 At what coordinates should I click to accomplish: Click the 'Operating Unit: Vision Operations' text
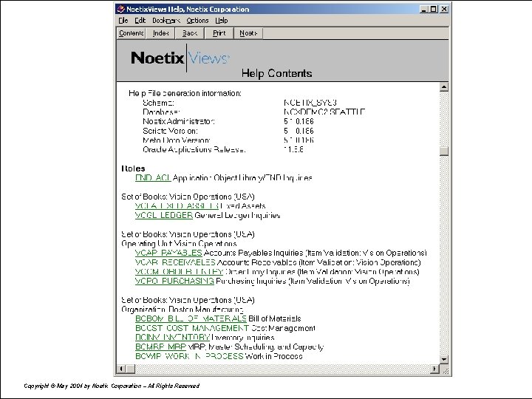pyautogui.click(x=179, y=244)
